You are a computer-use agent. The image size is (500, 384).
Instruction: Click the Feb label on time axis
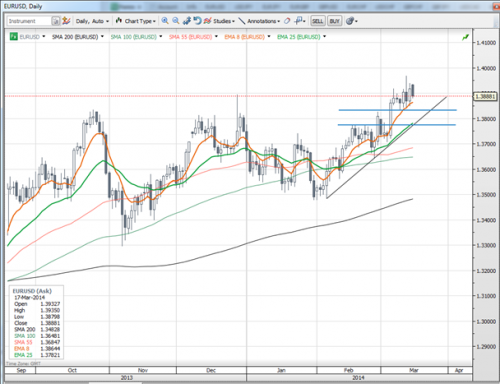(x=349, y=370)
